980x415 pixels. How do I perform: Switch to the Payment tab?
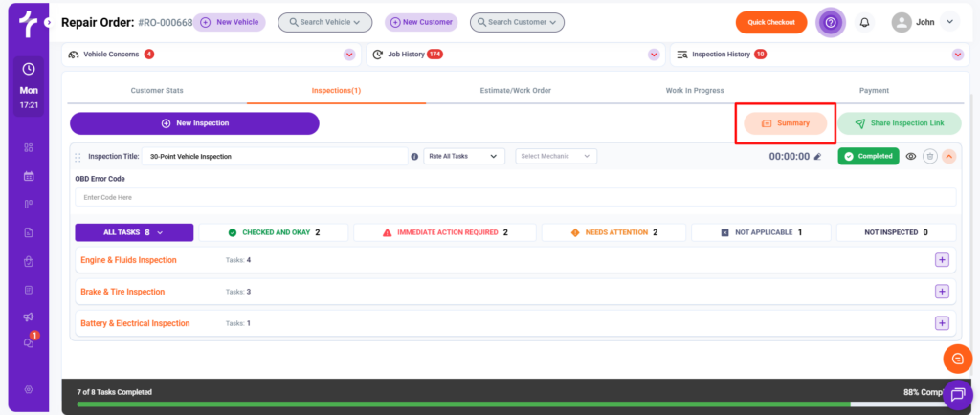(x=874, y=91)
